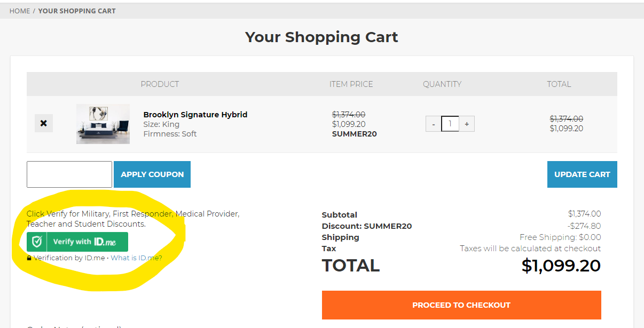Click the ITEM PRICE column header
Screen dimensions: 644x328
point(351,84)
